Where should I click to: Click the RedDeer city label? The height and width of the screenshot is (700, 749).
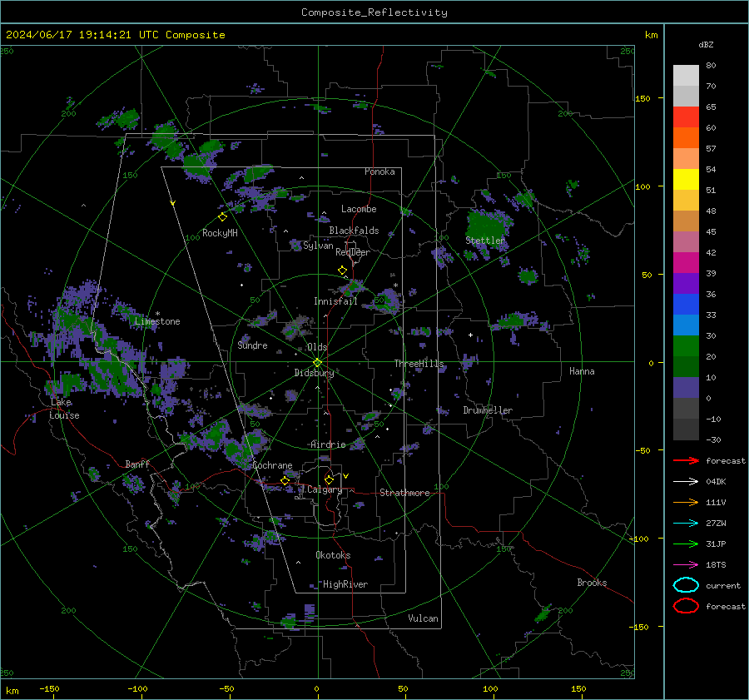click(353, 252)
